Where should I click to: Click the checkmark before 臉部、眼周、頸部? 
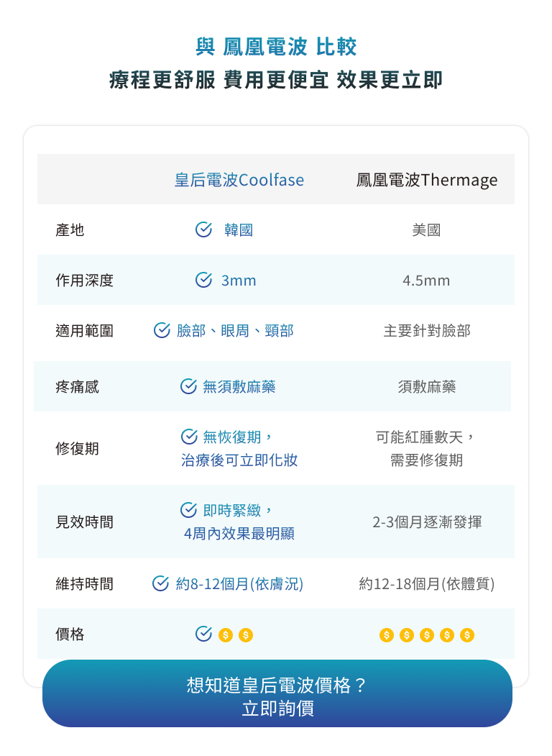coord(162,330)
